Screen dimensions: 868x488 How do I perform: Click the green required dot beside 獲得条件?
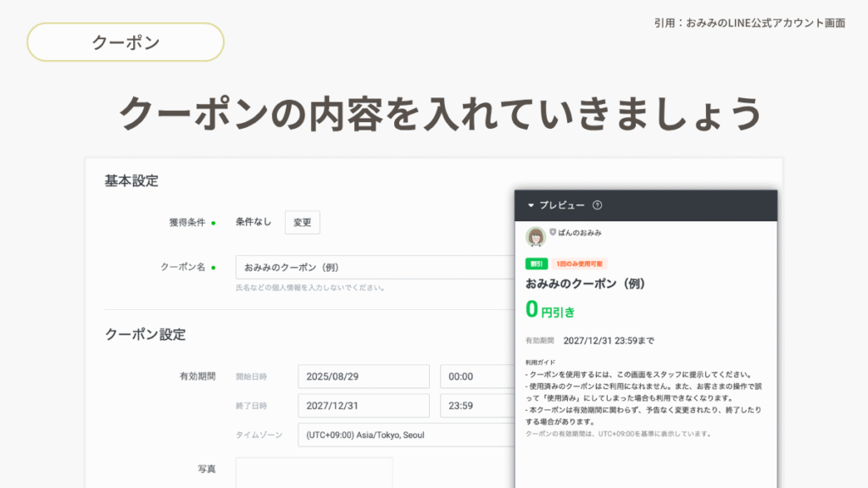point(214,223)
